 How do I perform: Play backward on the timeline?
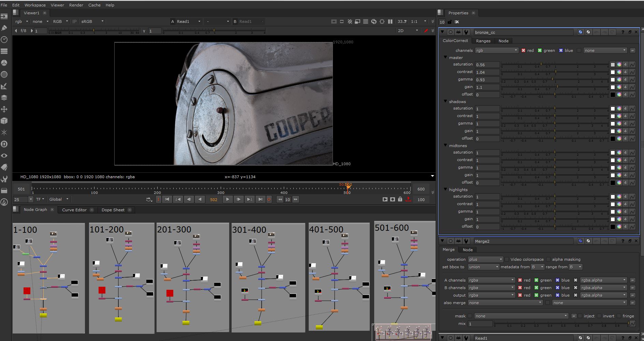[200, 199]
